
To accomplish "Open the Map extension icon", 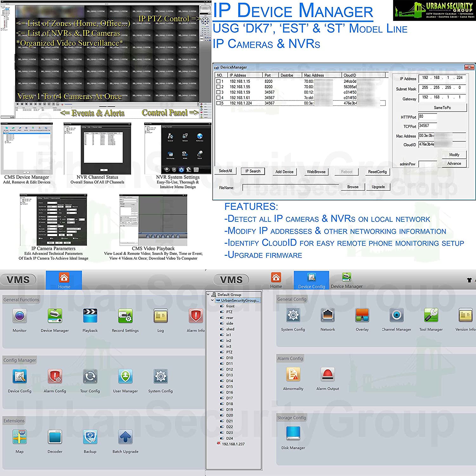I will point(19,437).
